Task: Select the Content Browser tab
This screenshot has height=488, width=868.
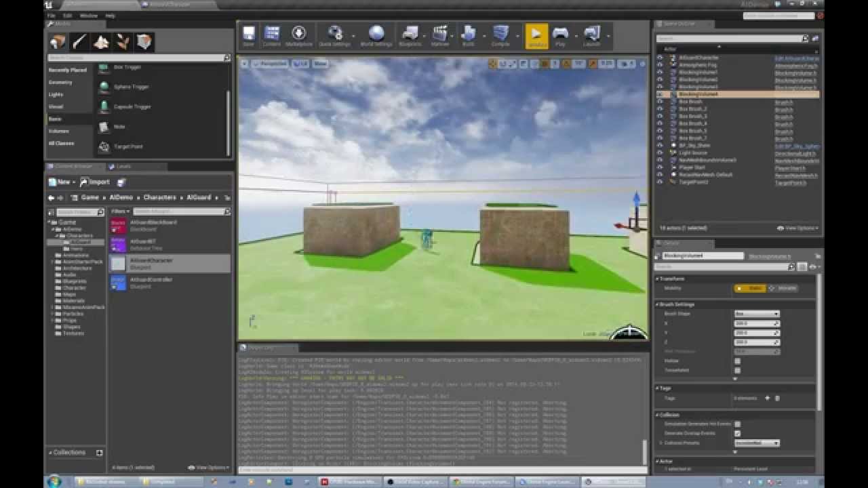Action: tap(73, 166)
